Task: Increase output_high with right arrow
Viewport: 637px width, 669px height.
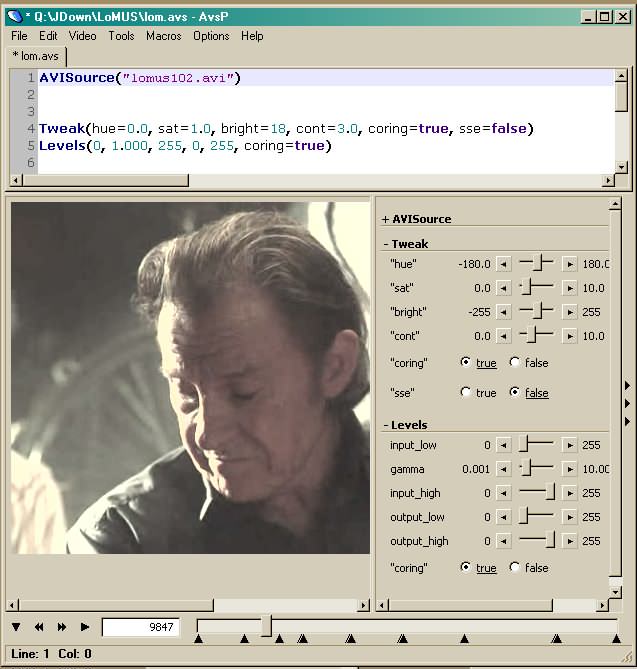Action: pyautogui.click(x=570, y=541)
